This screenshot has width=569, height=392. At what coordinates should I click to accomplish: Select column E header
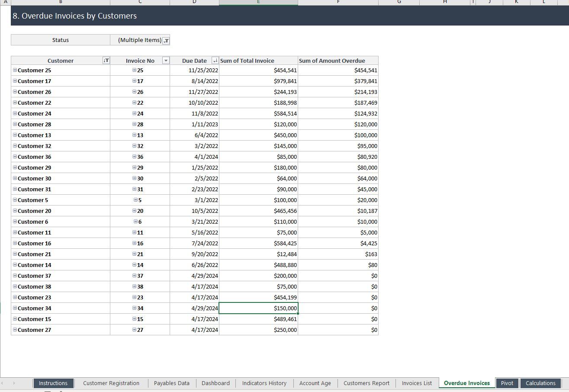click(258, 2)
